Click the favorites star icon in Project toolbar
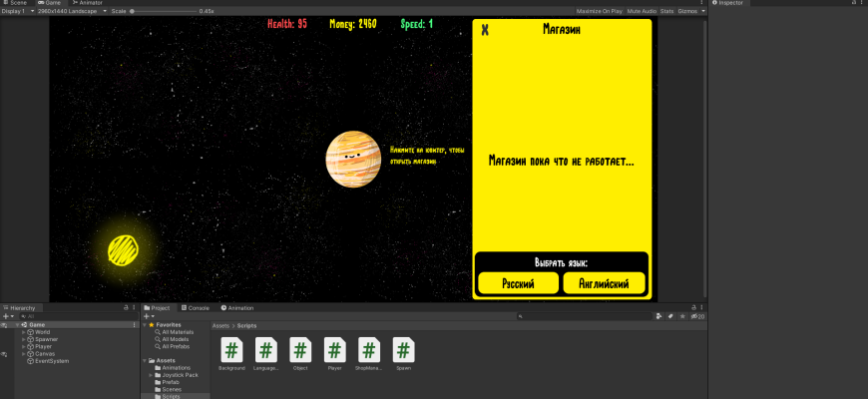 coord(682,316)
